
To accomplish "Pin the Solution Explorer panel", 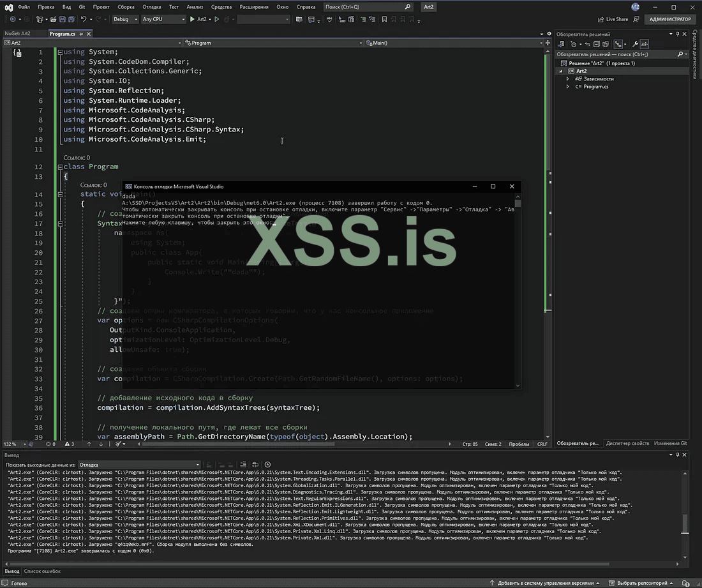I will (677, 34).
